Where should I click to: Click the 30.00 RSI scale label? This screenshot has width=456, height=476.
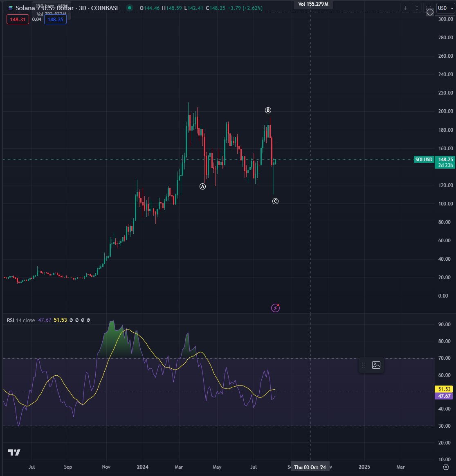tap(445, 426)
